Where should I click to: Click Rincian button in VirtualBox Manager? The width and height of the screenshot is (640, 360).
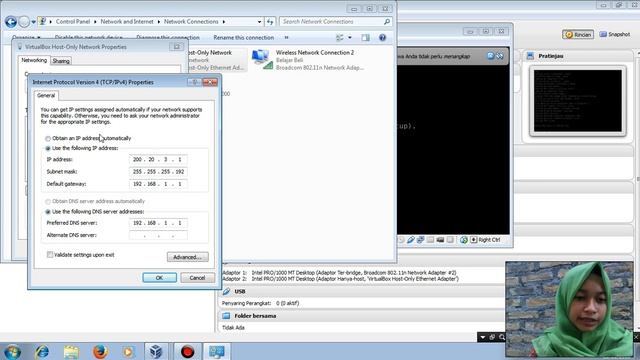coord(578,35)
